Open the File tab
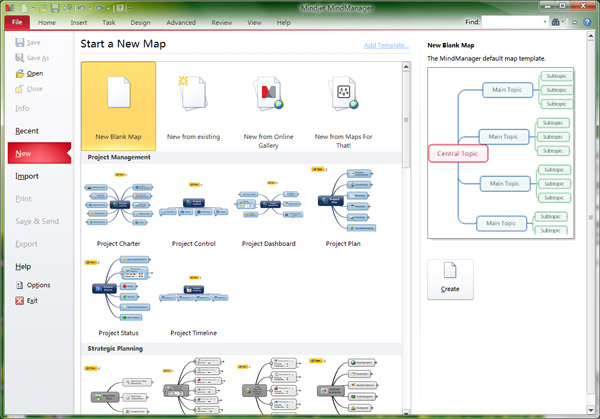The image size is (600, 419). coord(17,22)
